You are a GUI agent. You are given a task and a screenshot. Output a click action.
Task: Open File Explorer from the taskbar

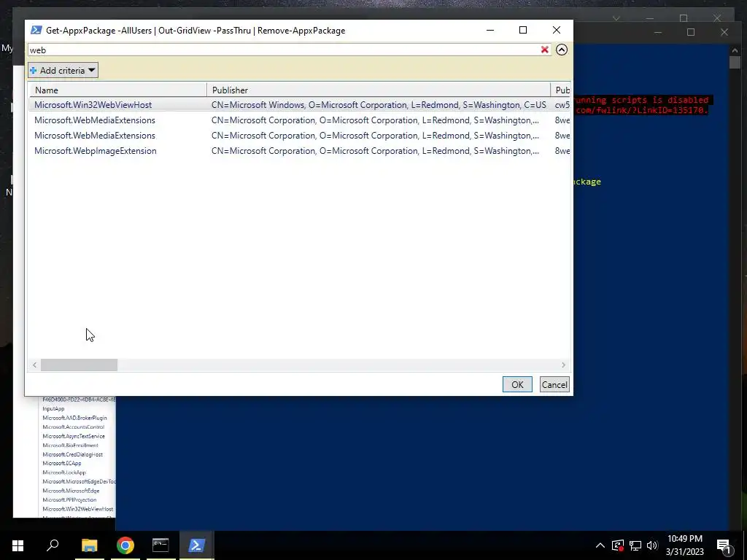[89, 545]
